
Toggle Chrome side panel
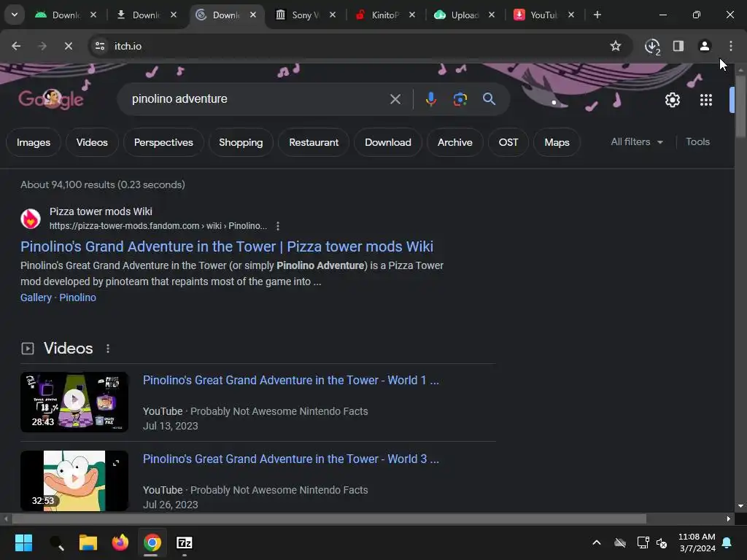point(678,46)
